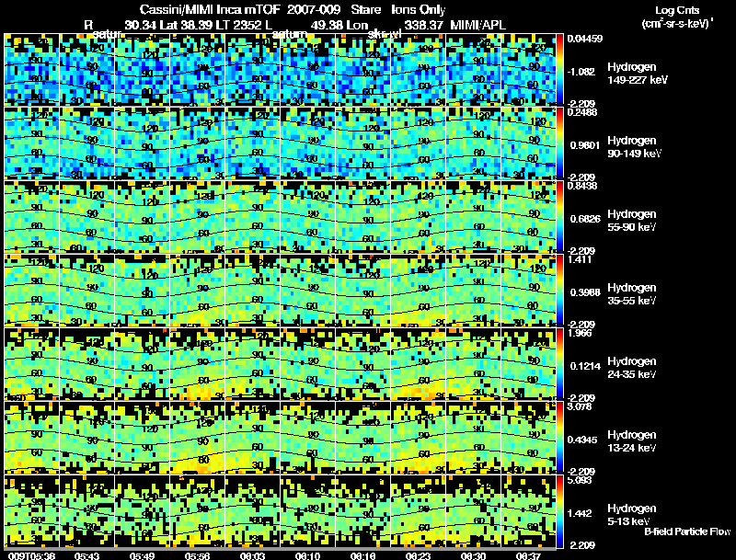Viewport: 736px width, 560px height.
Task: Select the Hydrogen 24-35 keV color bar
Action: [x=559, y=364]
